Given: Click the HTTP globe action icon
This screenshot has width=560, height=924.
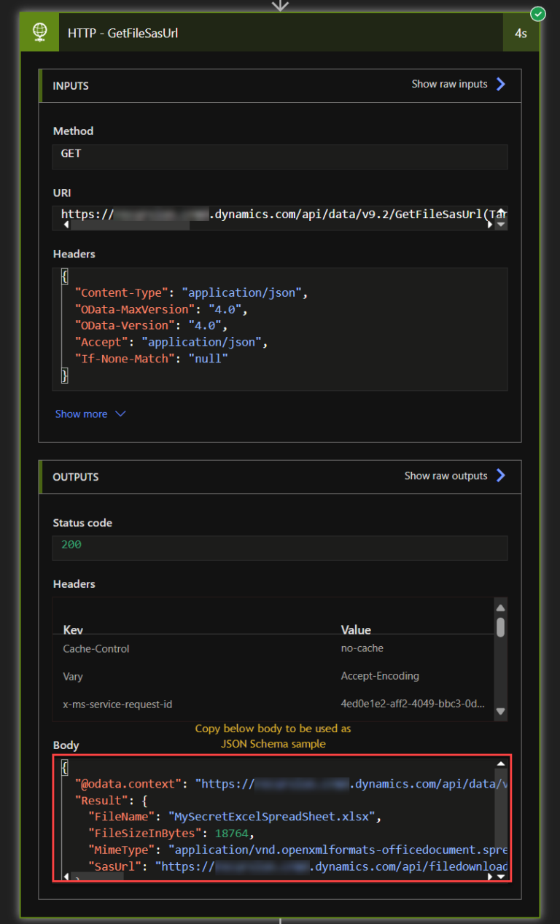Looking at the screenshot, I should tap(39, 32).
